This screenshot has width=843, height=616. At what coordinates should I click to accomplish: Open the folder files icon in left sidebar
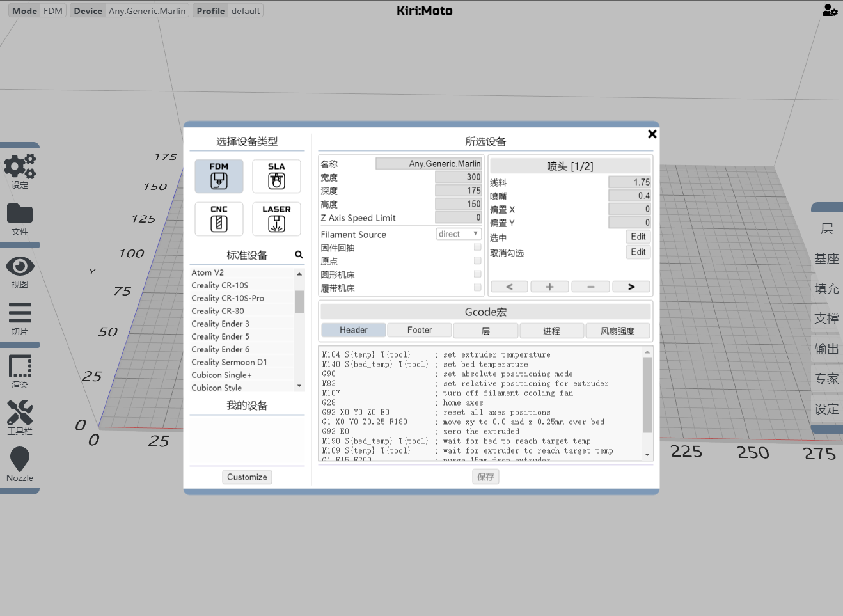point(20,214)
